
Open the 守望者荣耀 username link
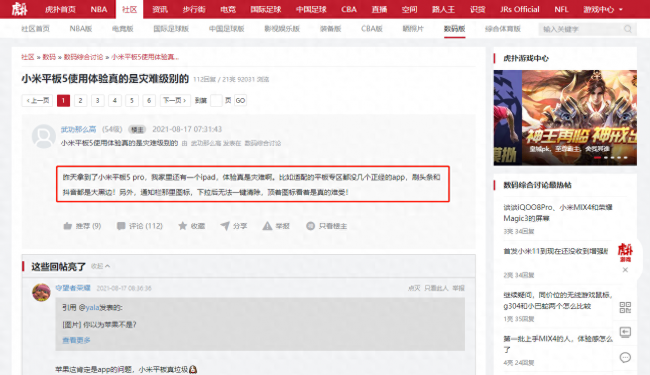click(x=73, y=288)
